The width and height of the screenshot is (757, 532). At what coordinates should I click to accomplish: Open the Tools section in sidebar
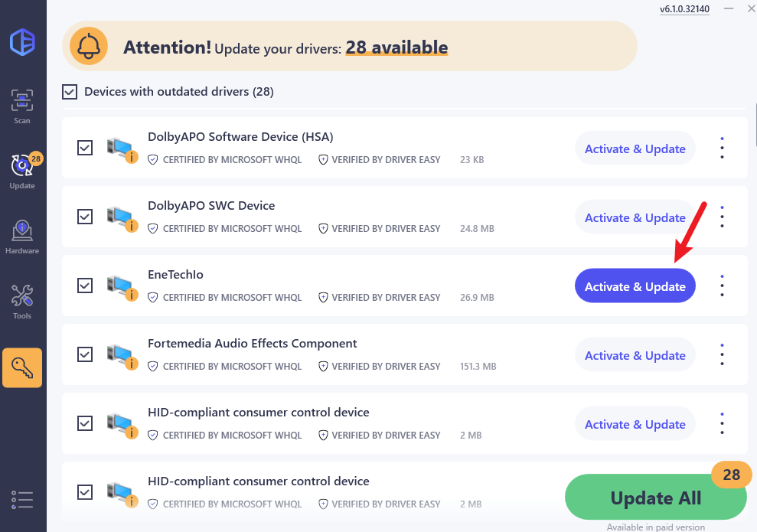pos(22,302)
